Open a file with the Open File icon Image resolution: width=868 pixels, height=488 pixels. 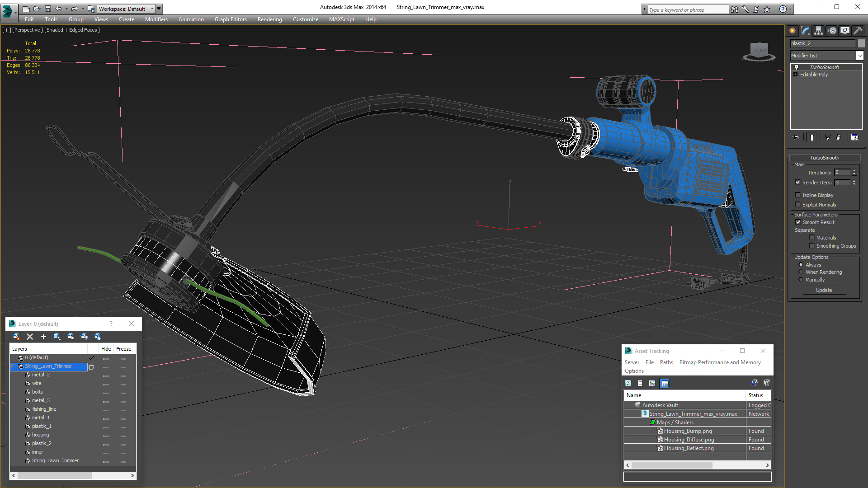point(37,9)
